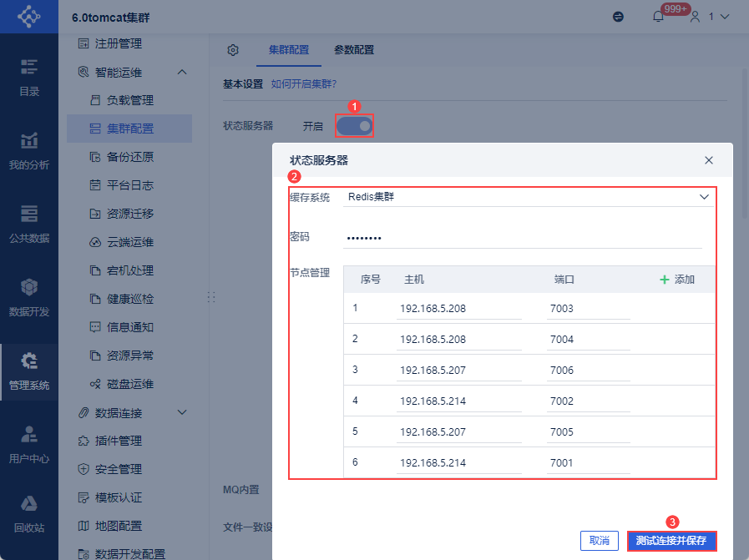This screenshot has height=560, width=749.
Task: Click the round globe icon in the top bar
Action: [x=618, y=17]
